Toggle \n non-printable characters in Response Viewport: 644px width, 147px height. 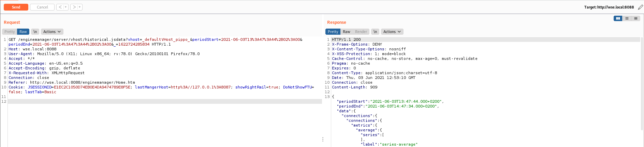coord(375,32)
